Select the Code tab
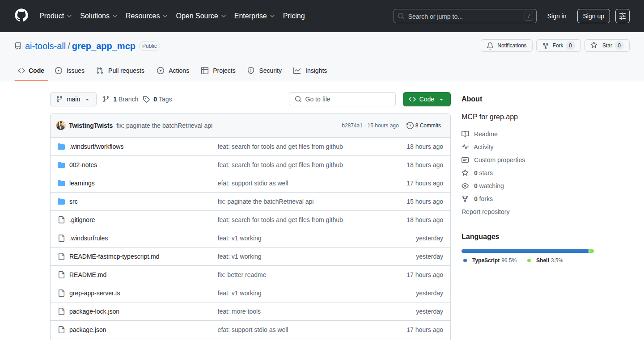 tap(31, 71)
